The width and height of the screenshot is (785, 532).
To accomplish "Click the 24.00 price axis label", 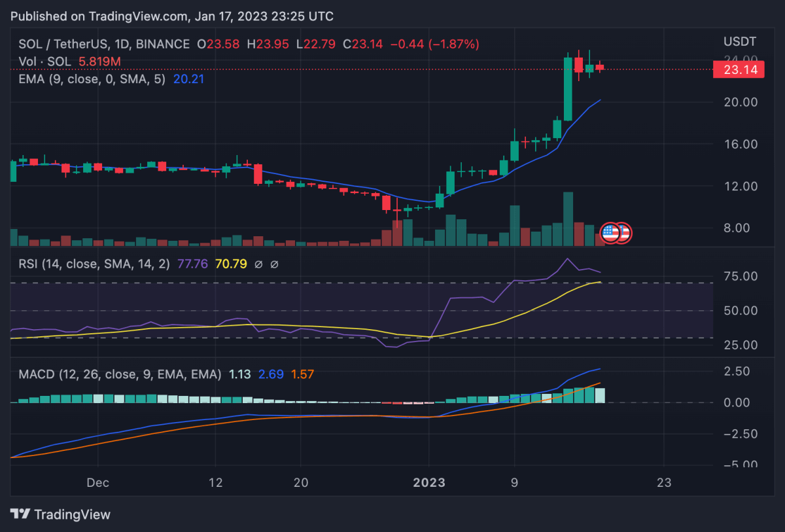I will 740,58.
